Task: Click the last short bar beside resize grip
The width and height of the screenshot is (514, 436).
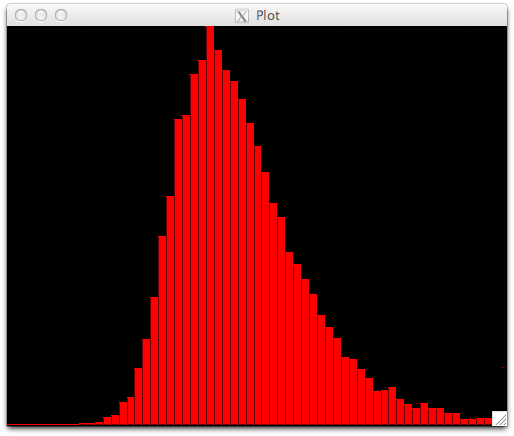Action: 488,421
